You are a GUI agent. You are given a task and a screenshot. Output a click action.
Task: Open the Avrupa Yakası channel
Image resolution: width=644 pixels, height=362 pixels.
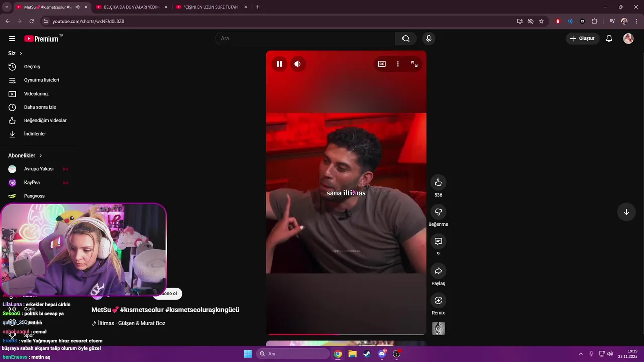pos(38,169)
